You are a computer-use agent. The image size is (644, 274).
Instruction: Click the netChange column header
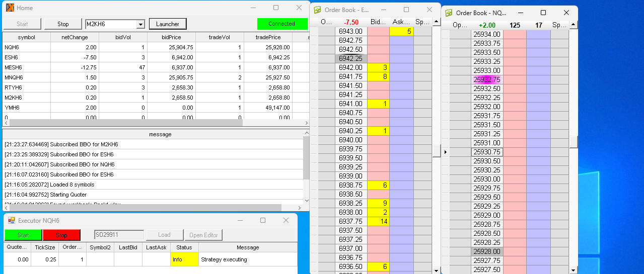point(75,37)
